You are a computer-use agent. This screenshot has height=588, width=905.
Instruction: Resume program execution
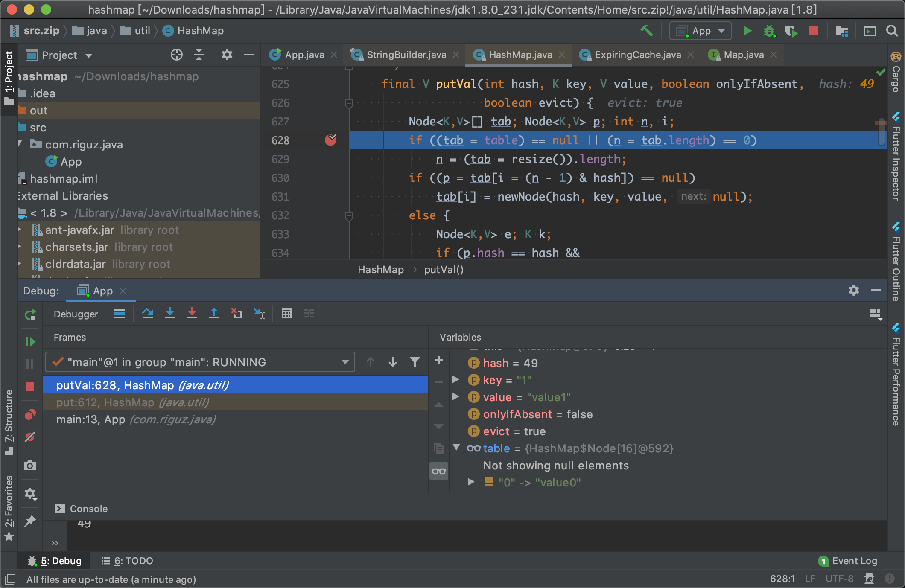click(30, 341)
